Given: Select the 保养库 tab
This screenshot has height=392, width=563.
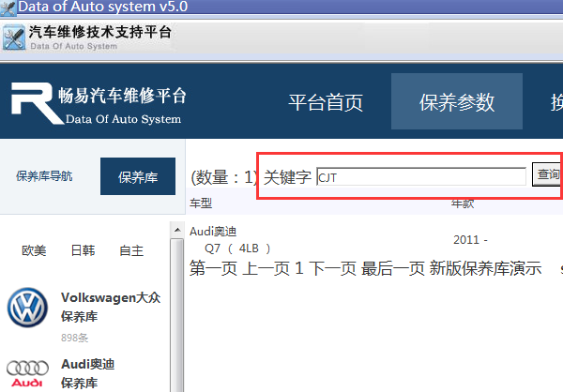Looking at the screenshot, I should click(x=138, y=176).
